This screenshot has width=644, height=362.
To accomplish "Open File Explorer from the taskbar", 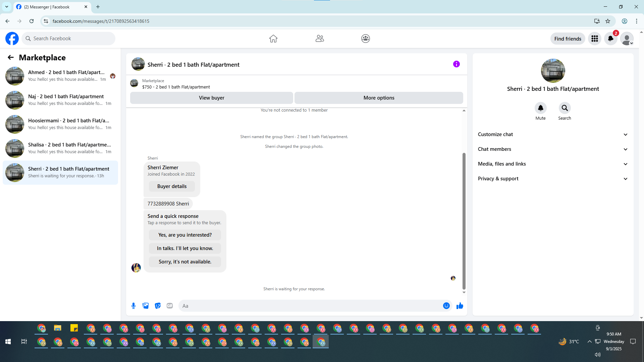I will [58, 328].
